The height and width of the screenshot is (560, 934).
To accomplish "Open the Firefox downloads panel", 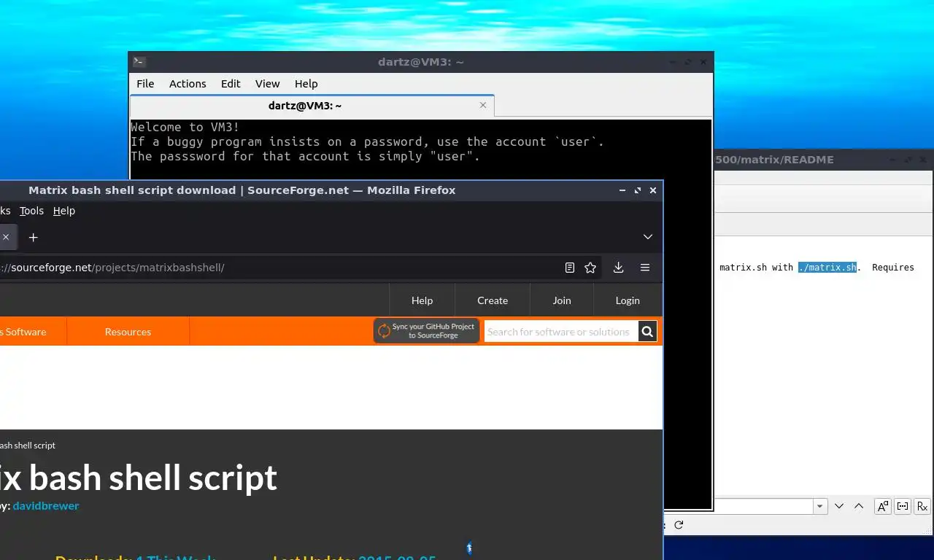I will (618, 268).
